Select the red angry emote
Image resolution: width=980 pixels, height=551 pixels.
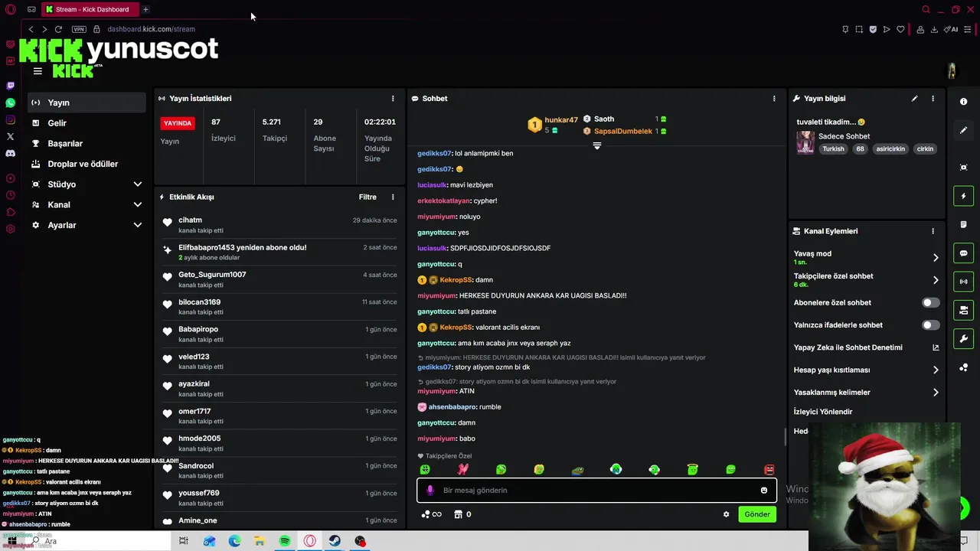(x=769, y=469)
